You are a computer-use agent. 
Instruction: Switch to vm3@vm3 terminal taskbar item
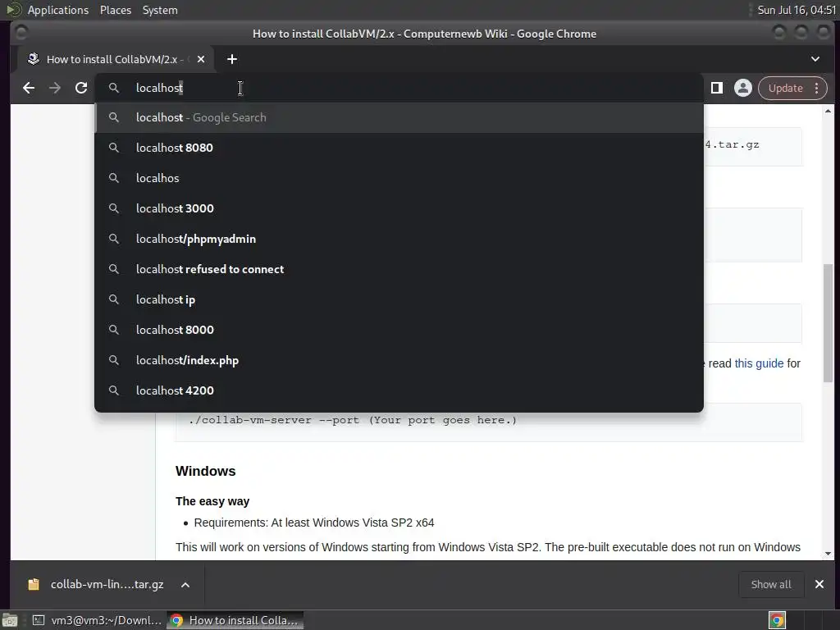point(97,620)
